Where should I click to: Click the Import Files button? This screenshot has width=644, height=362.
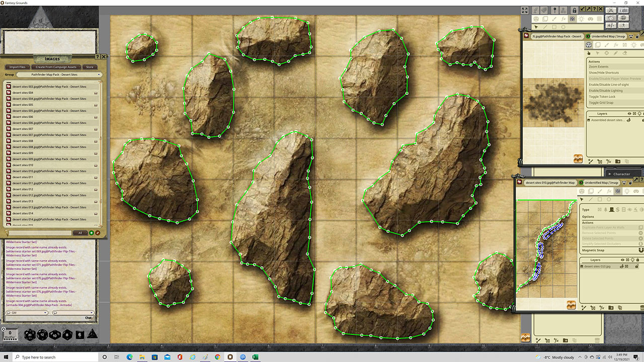point(17,67)
